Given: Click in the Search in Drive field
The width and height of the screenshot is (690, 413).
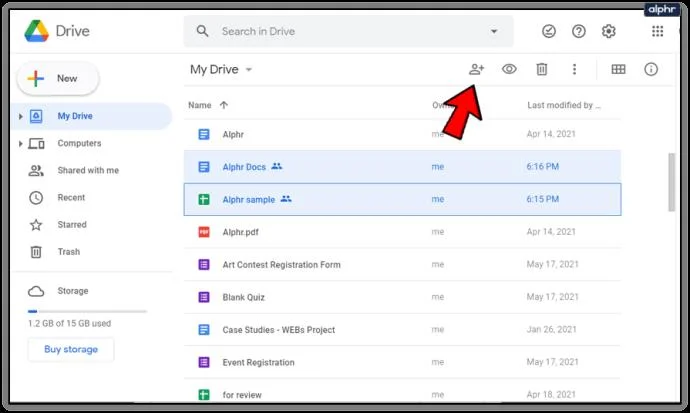Looking at the screenshot, I should (349, 31).
